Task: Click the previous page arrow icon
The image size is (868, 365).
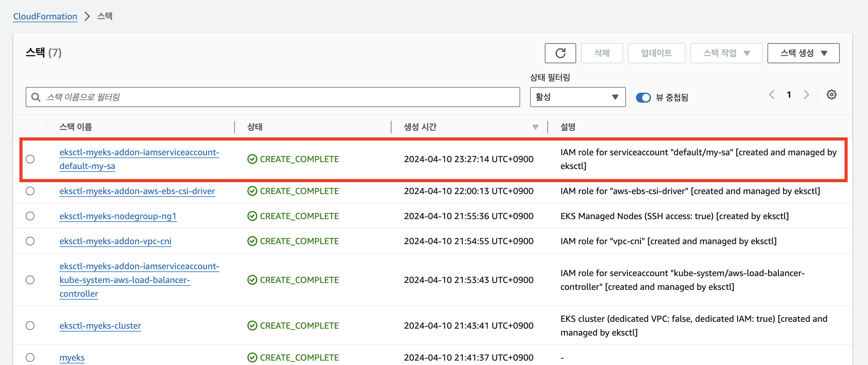Action: 772,95
